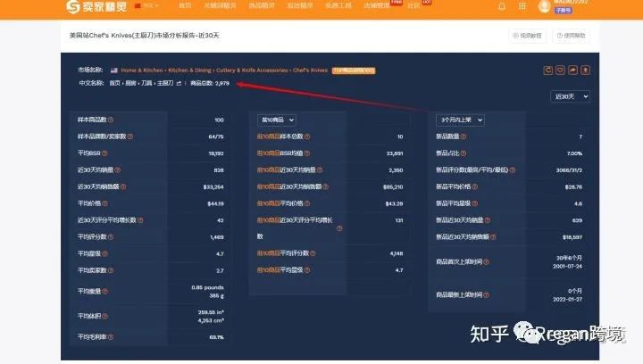The height and width of the screenshot is (364, 643).
Task: Click the 子账号 badge under username
Action: tap(563, 11)
